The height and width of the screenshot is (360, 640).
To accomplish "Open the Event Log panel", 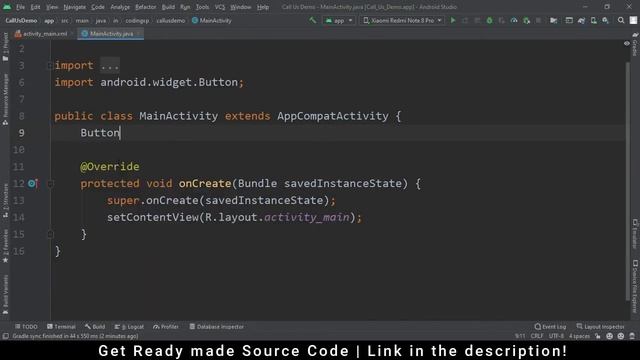I will [550, 327].
